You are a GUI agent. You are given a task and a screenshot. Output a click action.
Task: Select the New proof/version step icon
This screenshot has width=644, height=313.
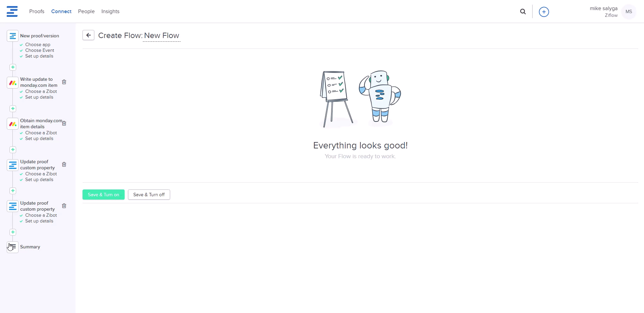point(13,36)
